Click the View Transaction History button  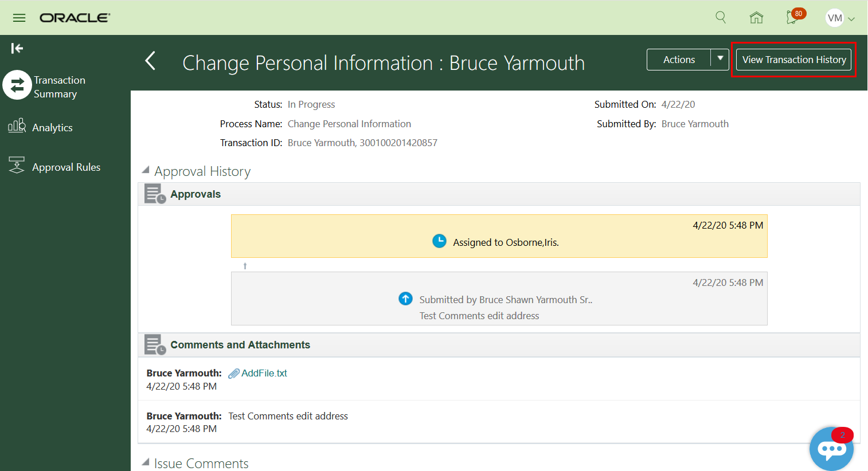pyautogui.click(x=793, y=60)
